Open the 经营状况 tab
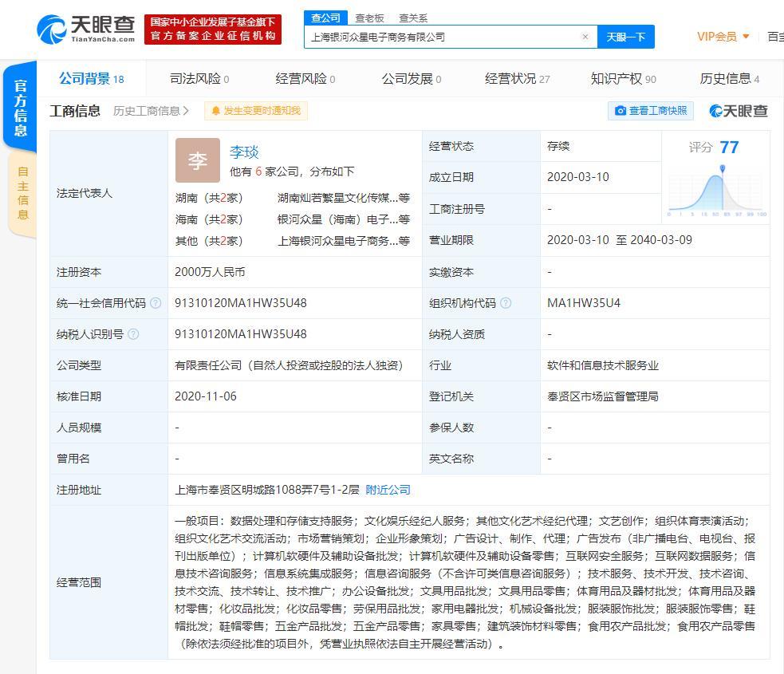Image resolution: width=784 pixels, height=674 pixels. pos(517,78)
